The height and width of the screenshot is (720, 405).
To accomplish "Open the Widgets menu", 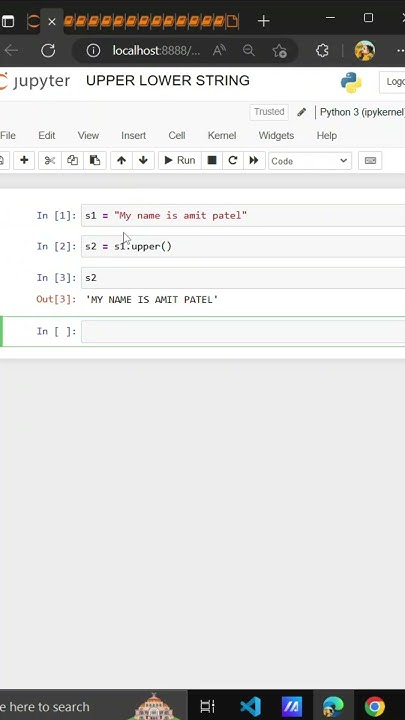I will pos(276,135).
